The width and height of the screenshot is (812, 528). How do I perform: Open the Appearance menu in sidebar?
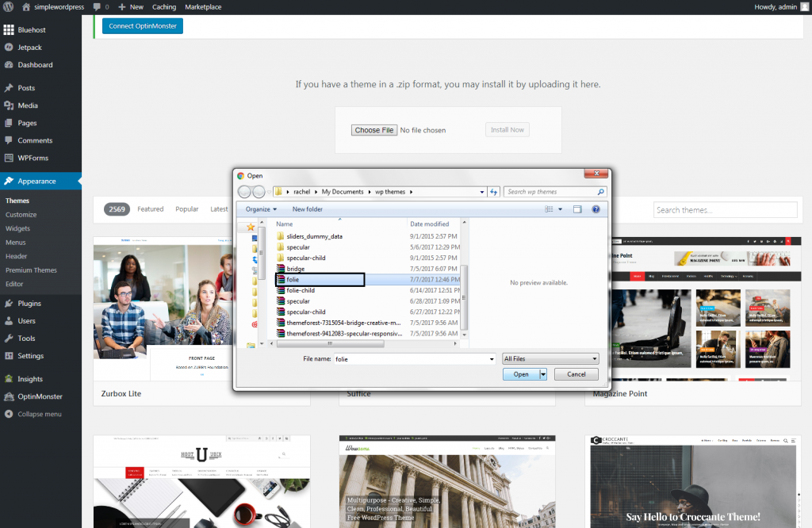[41, 182]
